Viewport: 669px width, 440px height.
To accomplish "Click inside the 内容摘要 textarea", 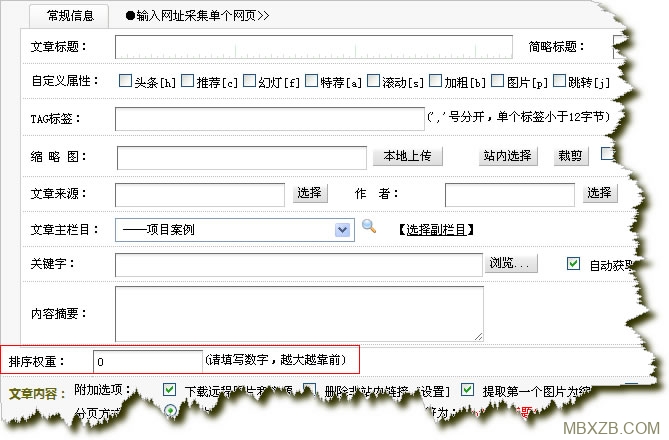I will tap(299, 314).
